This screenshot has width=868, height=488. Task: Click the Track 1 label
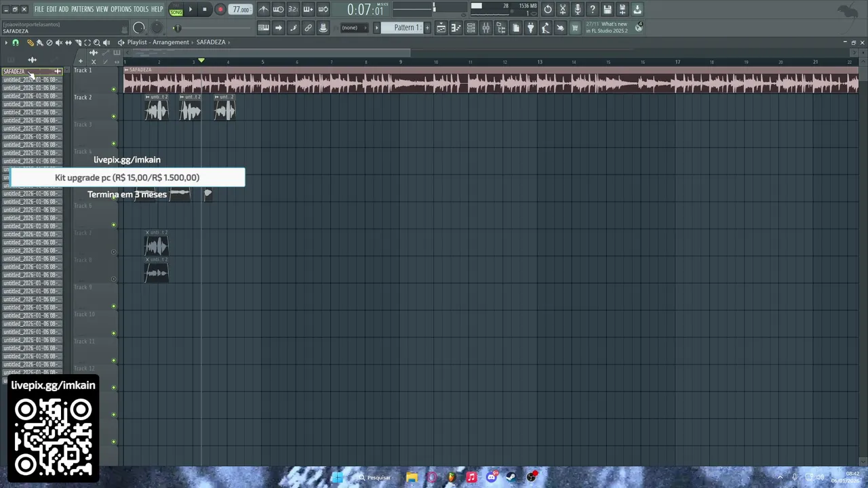pyautogui.click(x=83, y=70)
